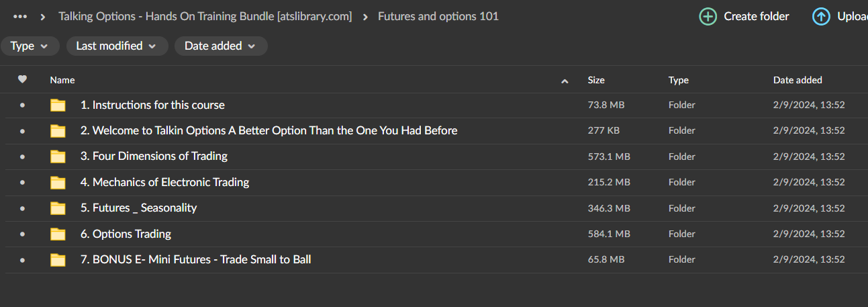Click folder icon for Mechanics of Electronic Trading
868x307 pixels.
tap(58, 182)
